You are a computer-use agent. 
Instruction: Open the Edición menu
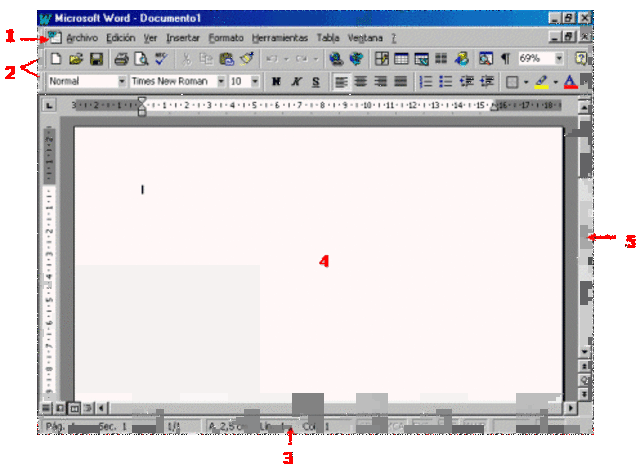(x=121, y=38)
